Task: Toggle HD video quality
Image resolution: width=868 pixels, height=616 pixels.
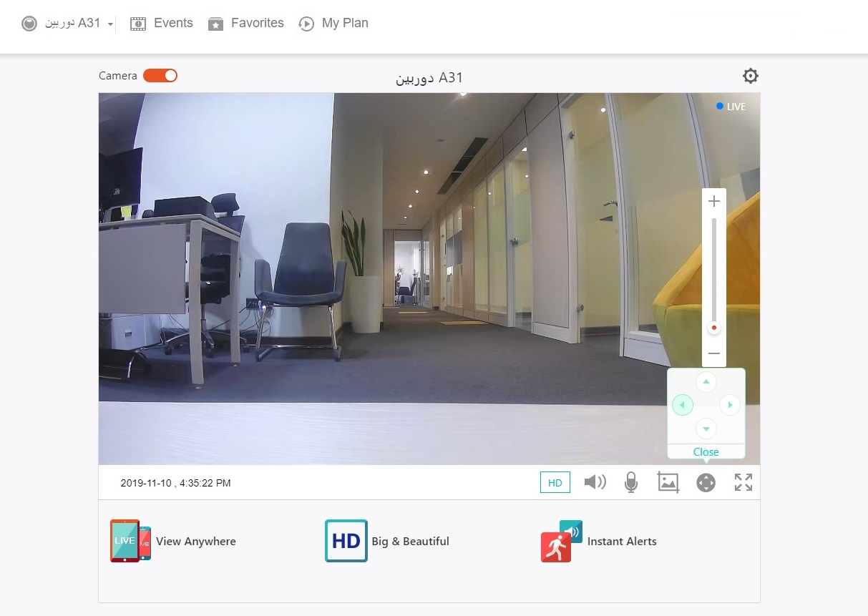Action: click(x=555, y=483)
